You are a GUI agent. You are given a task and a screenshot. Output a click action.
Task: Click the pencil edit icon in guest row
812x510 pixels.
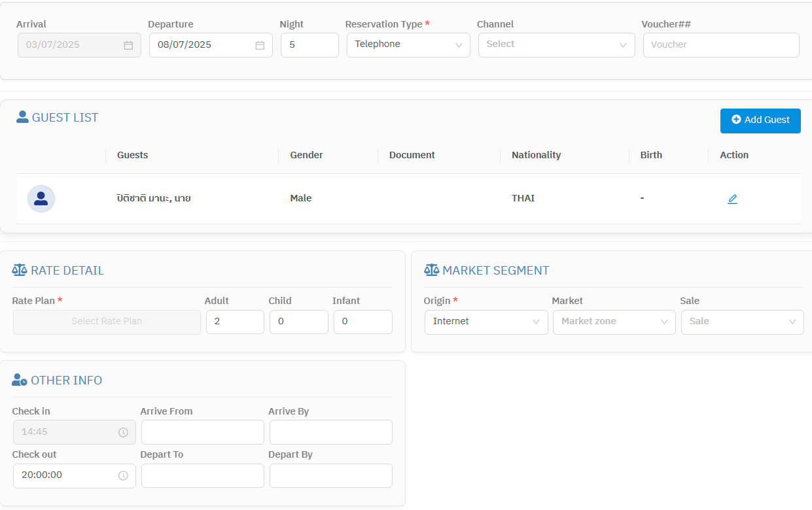tap(732, 199)
